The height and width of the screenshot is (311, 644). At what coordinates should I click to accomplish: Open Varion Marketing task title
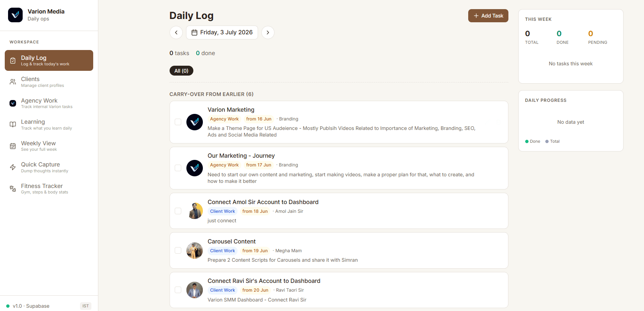tap(231, 110)
